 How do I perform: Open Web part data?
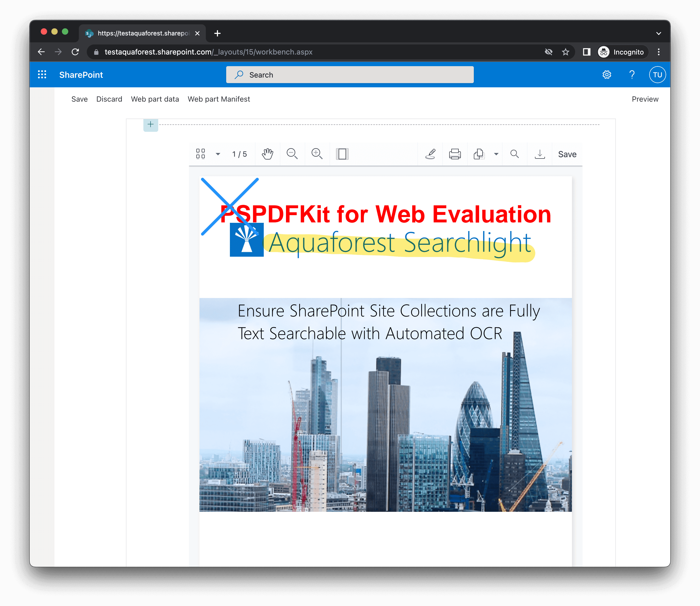tap(155, 99)
